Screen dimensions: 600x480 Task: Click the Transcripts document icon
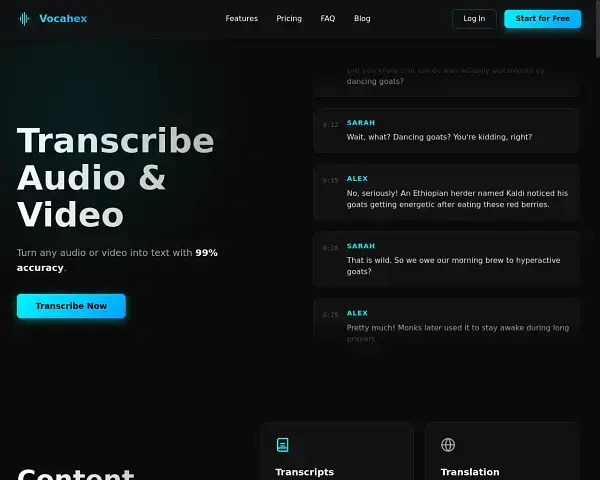(x=283, y=445)
